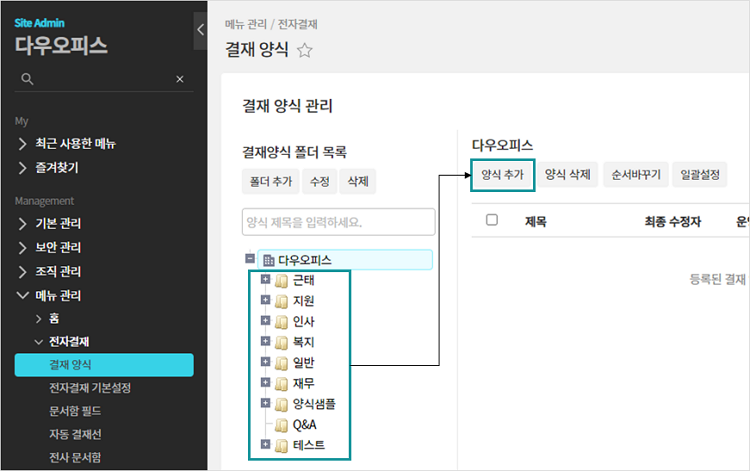Favorite the 결재 양식 page via star icon

(305, 50)
